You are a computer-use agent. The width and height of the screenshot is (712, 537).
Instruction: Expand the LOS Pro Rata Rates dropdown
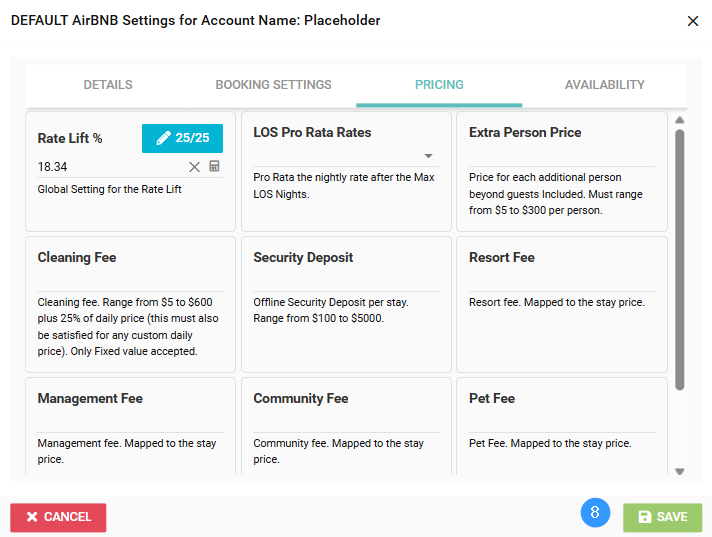click(x=428, y=156)
